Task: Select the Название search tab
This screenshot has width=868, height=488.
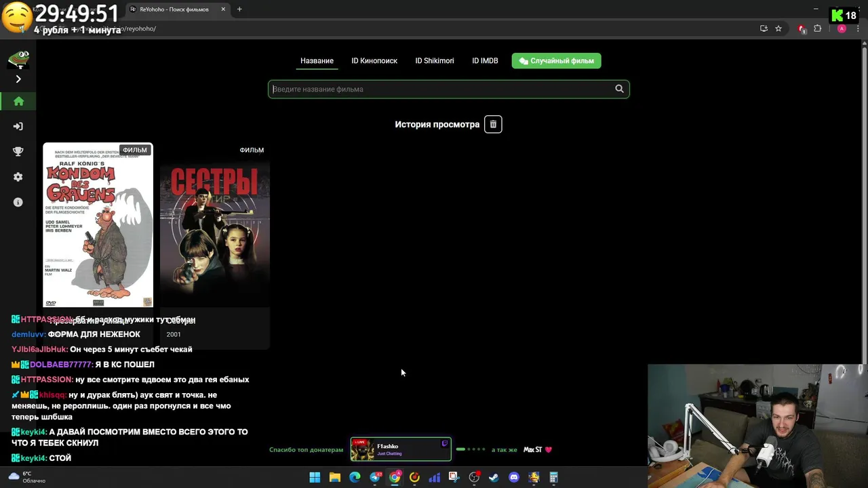Action: 317,61
